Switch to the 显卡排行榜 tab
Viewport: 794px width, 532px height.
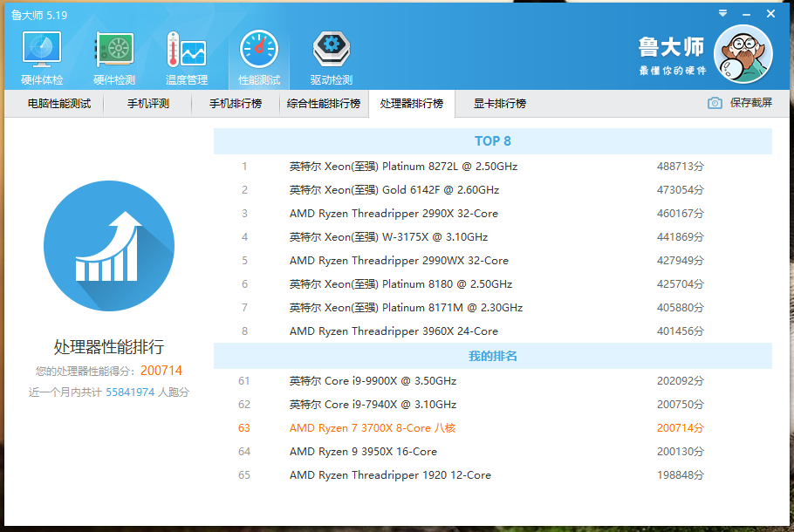[500, 104]
